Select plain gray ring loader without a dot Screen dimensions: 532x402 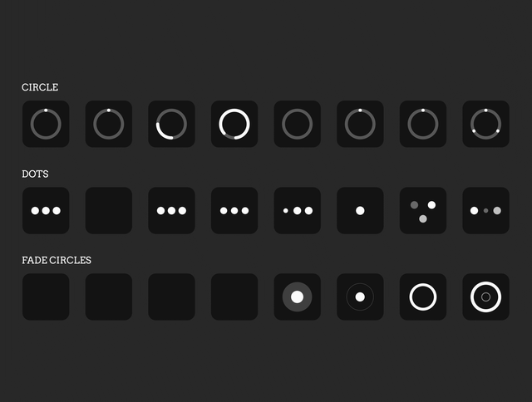click(x=298, y=124)
